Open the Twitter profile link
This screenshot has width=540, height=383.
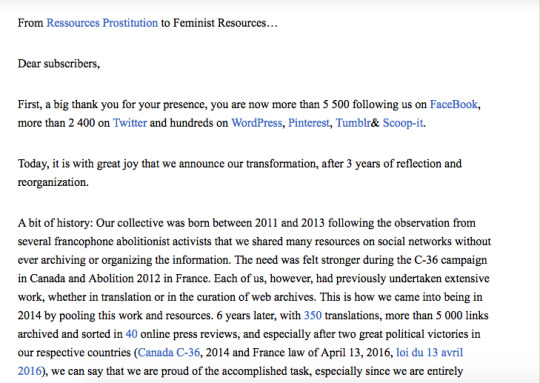130,123
